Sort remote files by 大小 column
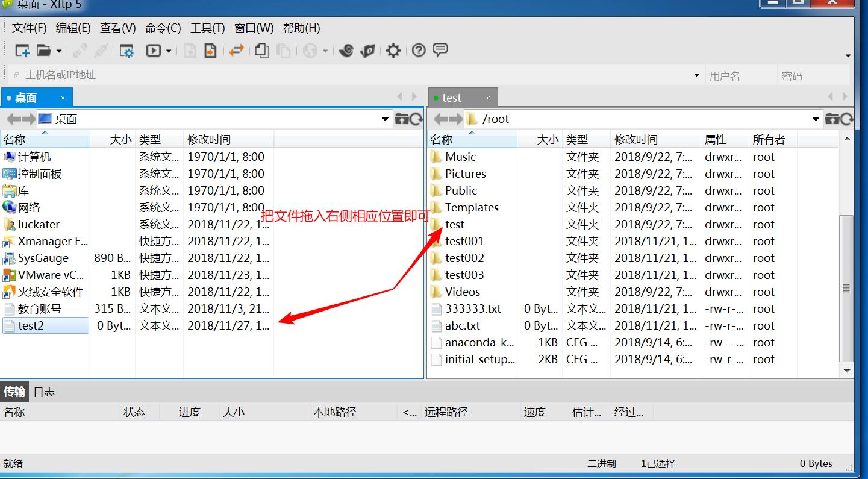The height and width of the screenshot is (479, 868). pos(547,139)
